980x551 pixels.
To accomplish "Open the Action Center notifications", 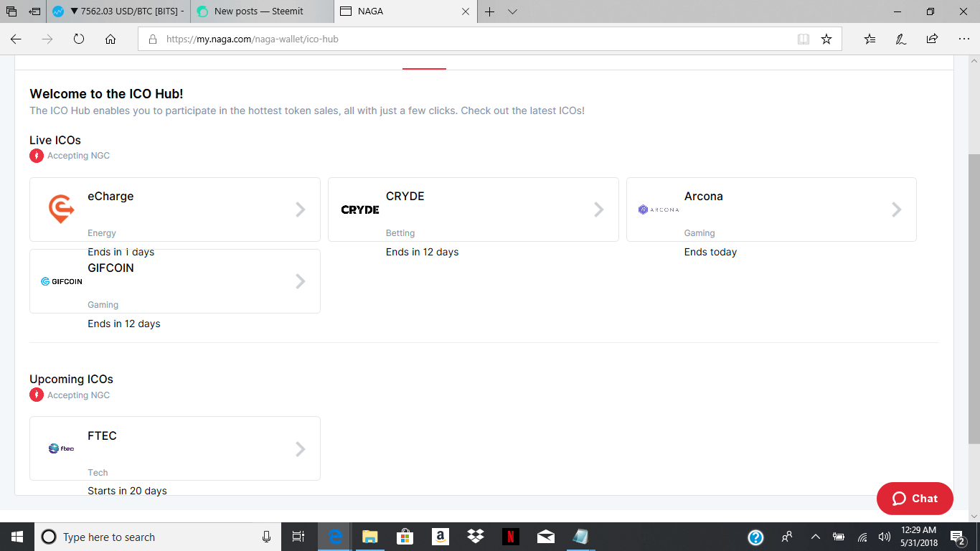I will tap(957, 537).
